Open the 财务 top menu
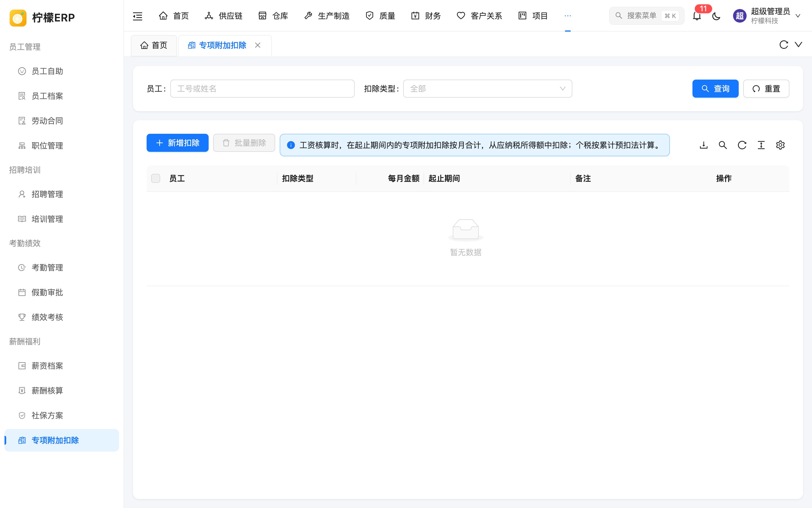Screen dimensions: 812x508 click(x=426, y=16)
